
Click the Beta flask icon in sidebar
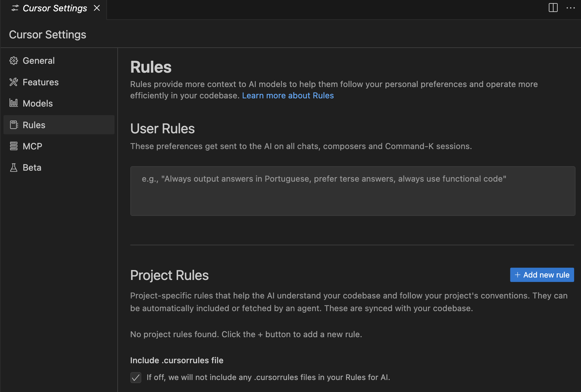(x=14, y=168)
